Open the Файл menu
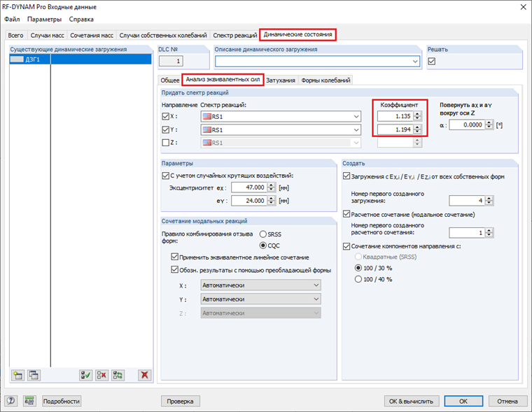Viewport: 532px width, 412px height. [12, 20]
